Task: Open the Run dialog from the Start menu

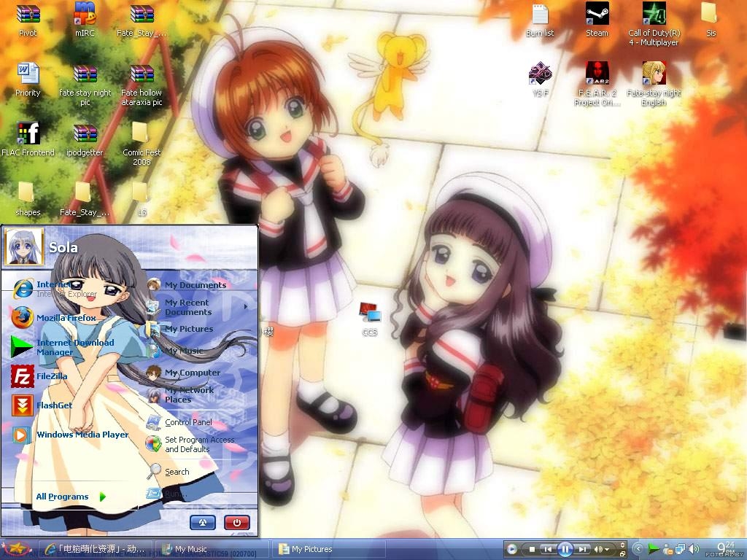Action: [167, 494]
